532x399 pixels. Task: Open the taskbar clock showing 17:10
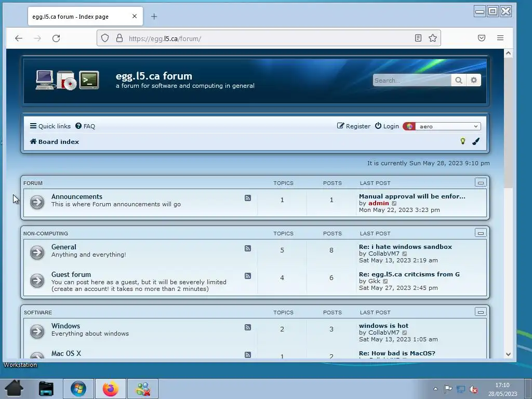[502, 389]
